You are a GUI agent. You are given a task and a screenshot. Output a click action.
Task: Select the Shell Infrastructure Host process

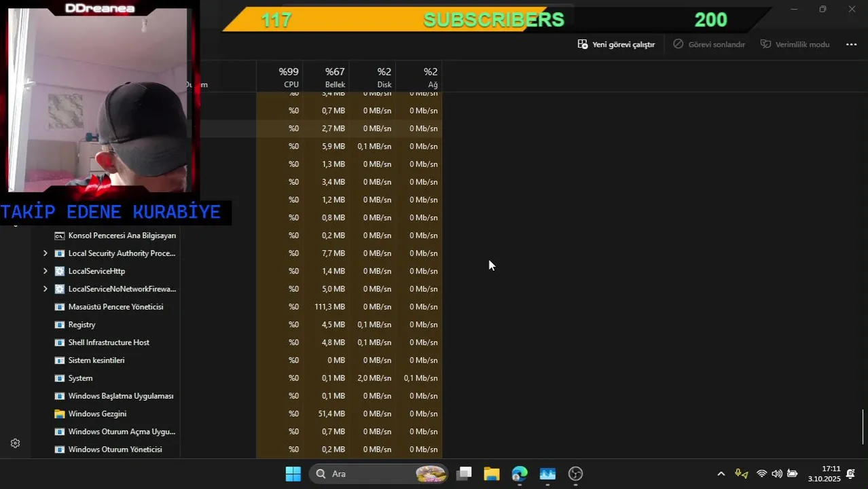pos(109,342)
